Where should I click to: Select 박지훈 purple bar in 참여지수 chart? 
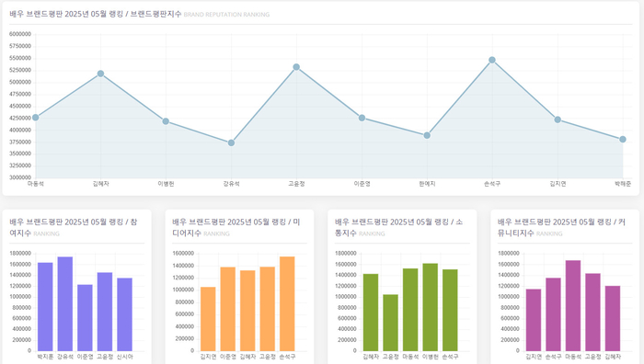pos(45,306)
